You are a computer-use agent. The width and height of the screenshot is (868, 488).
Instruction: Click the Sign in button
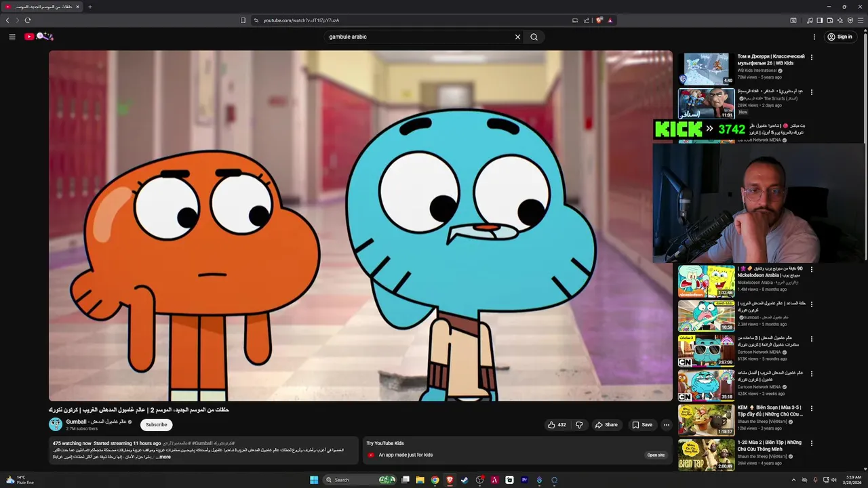[x=840, y=37]
